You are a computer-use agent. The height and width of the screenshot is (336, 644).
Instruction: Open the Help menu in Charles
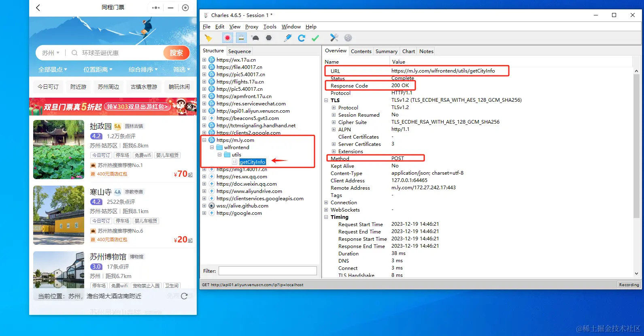point(311,27)
